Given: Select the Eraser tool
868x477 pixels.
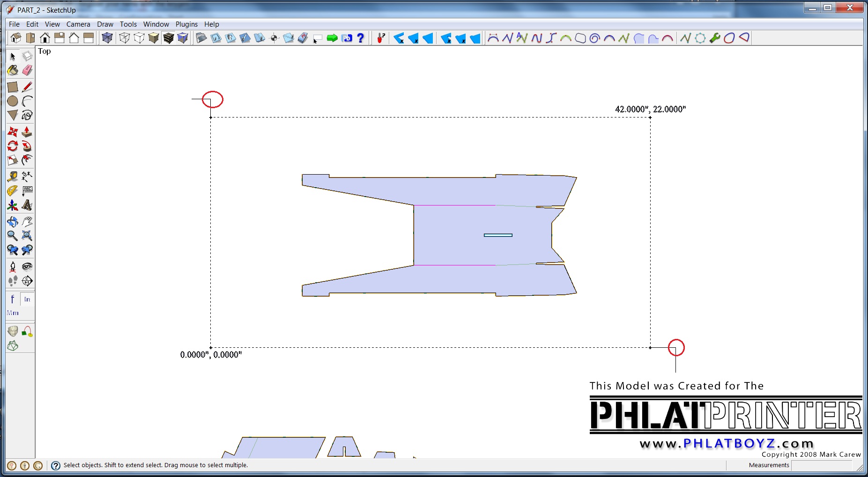Looking at the screenshot, I should (27, 71).
